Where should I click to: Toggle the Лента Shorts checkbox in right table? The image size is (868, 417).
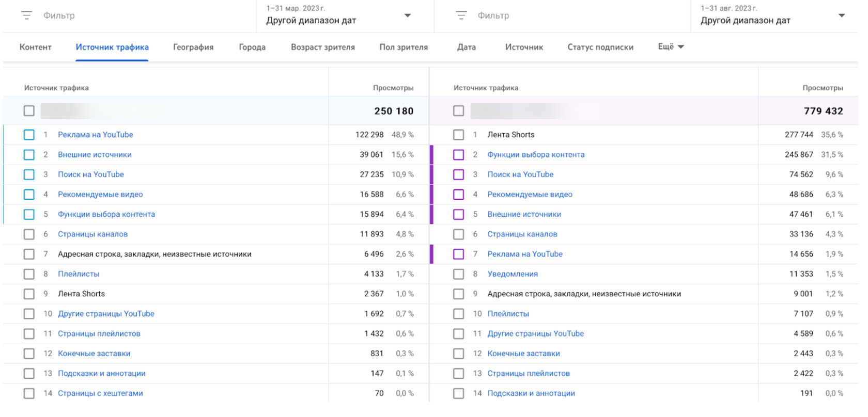pos(458,135)
